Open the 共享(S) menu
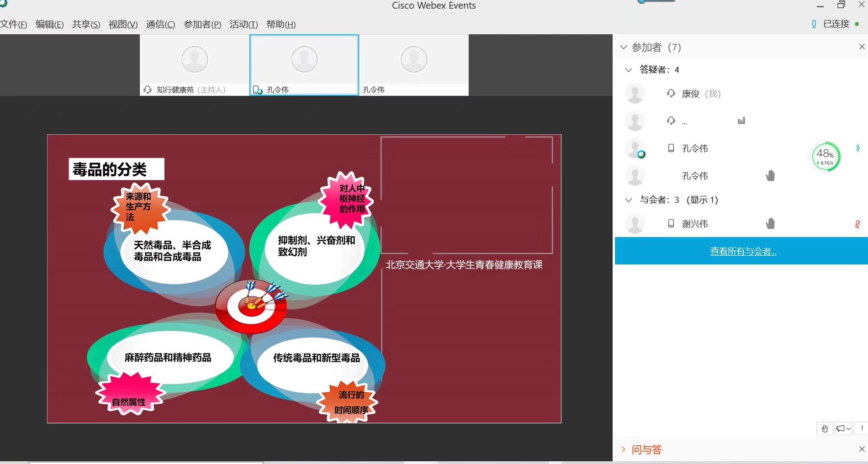Screen dimensions: 868x464 pyautogui.click(x=86, y=24)
